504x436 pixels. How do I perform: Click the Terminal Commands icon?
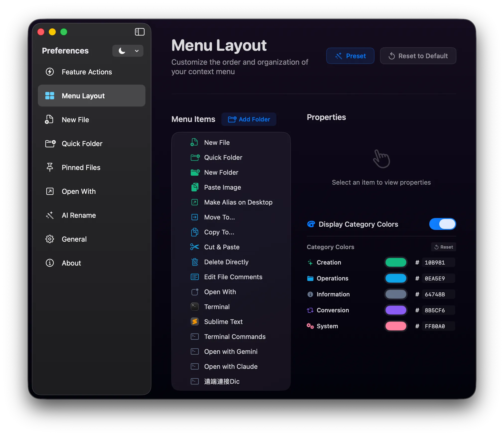click(x=195, y=336)
